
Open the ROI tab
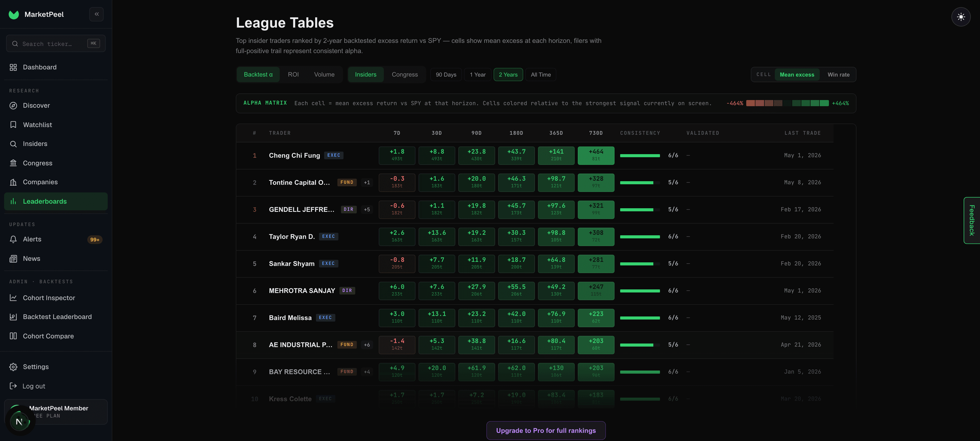coord(293,75)
